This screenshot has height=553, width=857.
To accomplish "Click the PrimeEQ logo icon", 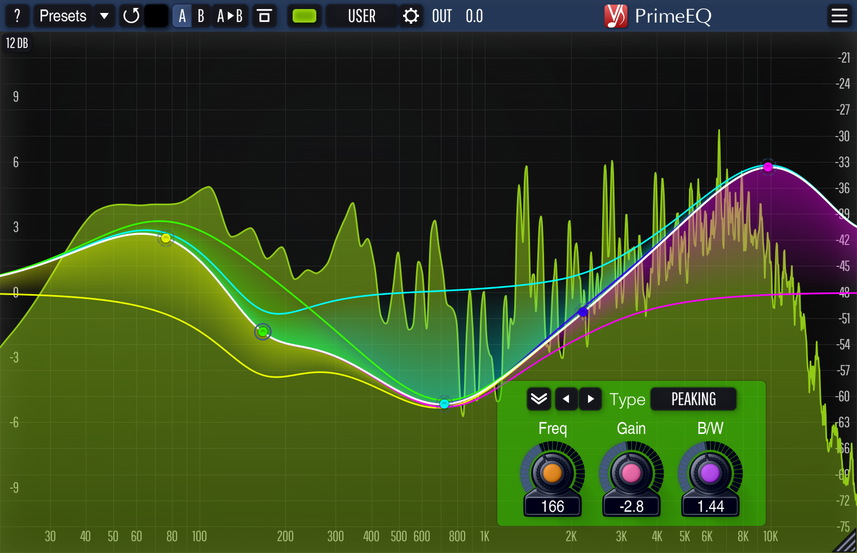I will point(617,16).
